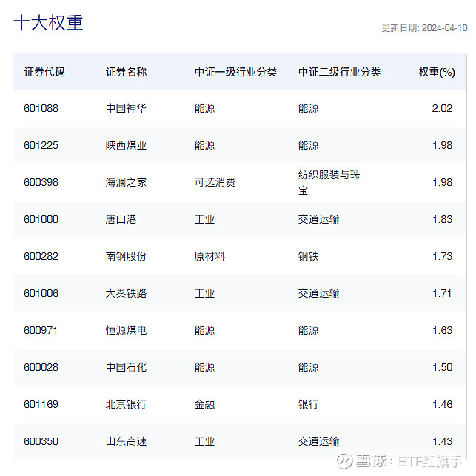This screenshot has height=476, width=476.
Task: Click 陕西煤业 row weight 1.98
Action: pos(442,145)
